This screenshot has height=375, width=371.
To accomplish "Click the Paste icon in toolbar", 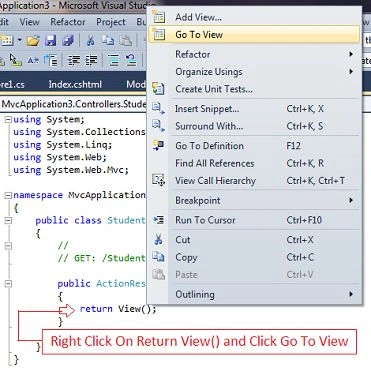I will pyautogui.click(x=126, y=41).
